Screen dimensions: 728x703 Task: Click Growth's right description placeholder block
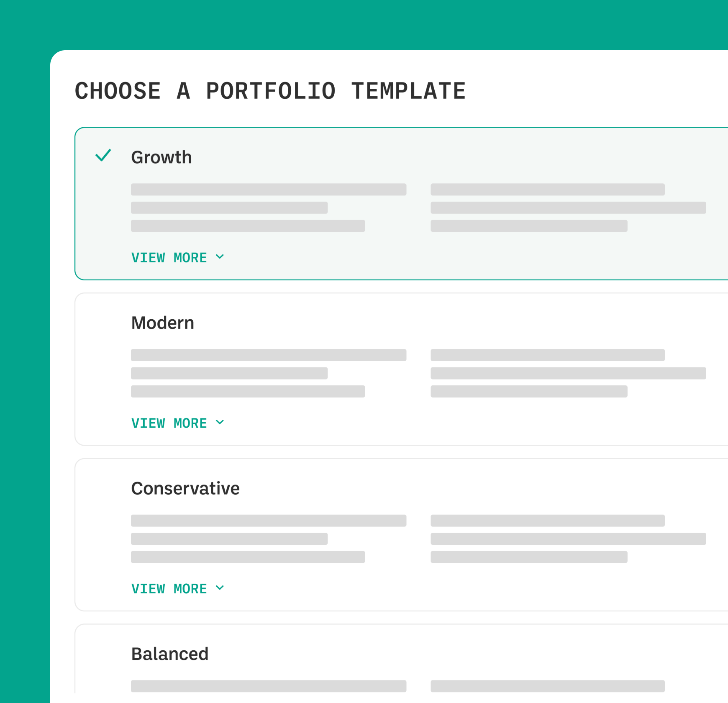point(568,208)
